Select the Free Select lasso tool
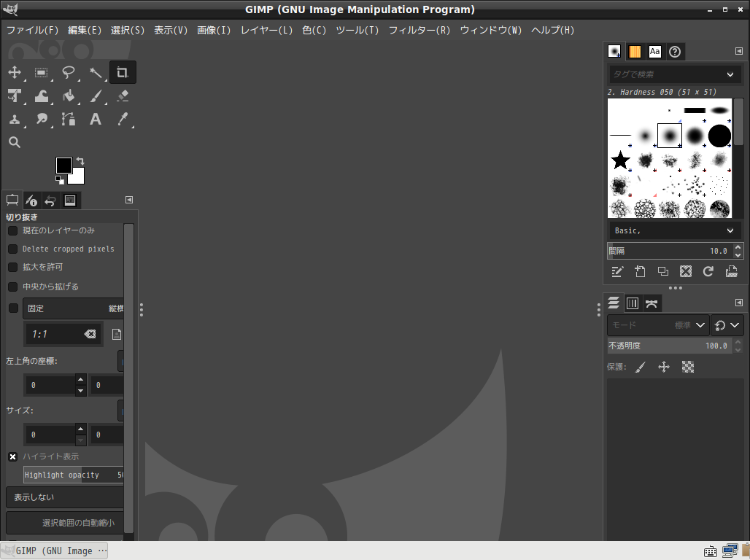 [69, 72]
